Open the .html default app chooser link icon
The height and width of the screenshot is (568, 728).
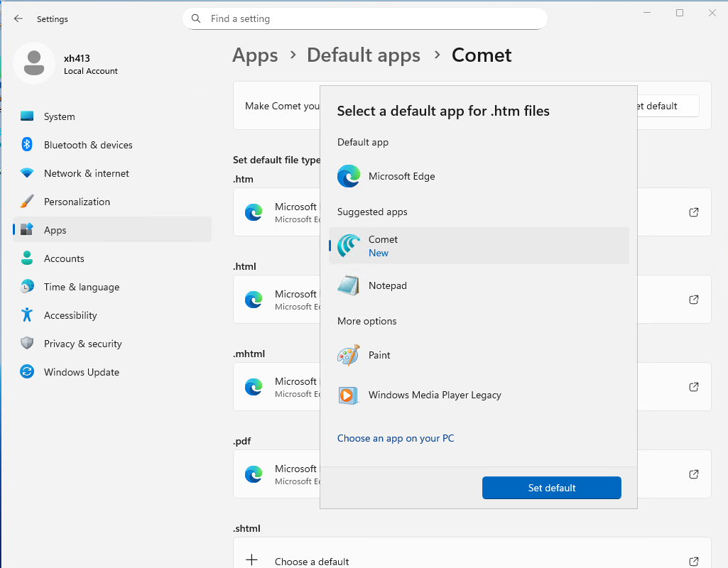point(694,300)
